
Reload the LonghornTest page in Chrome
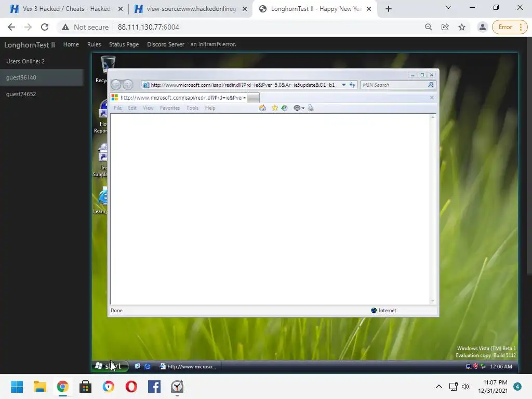(x=45, y=27)
